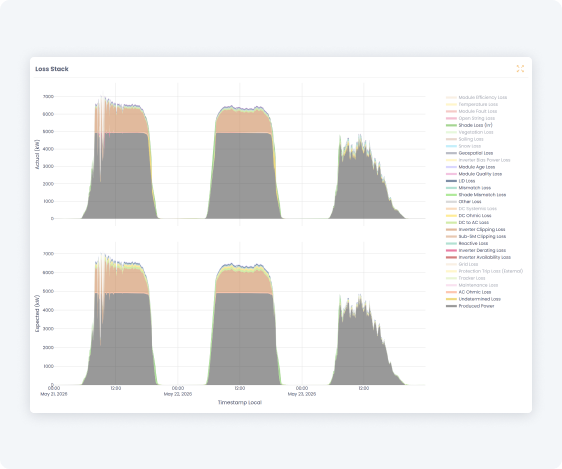Image resolution: width=562 pixels, height=469 pixels.
Task: Click the Loss Stack panel title
Action: (52, 69)
